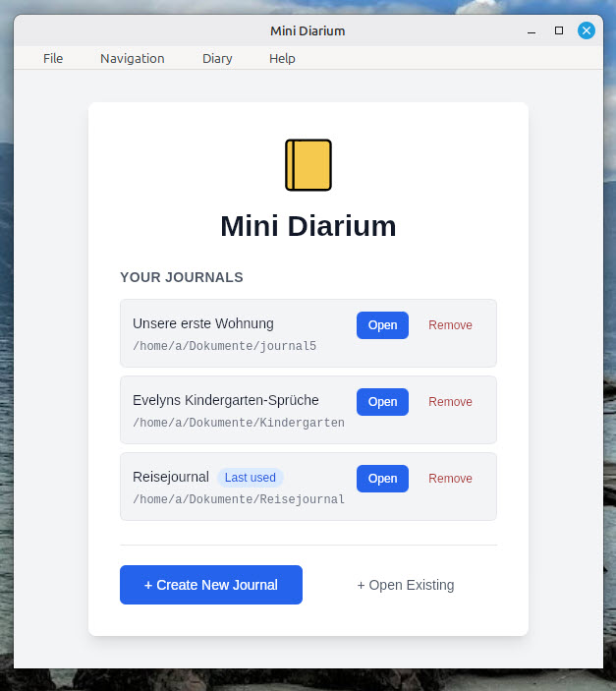Open the Unsere erste Wohnung journal
The height and width of the screenshot is (691, 616).
pos(382,325)
